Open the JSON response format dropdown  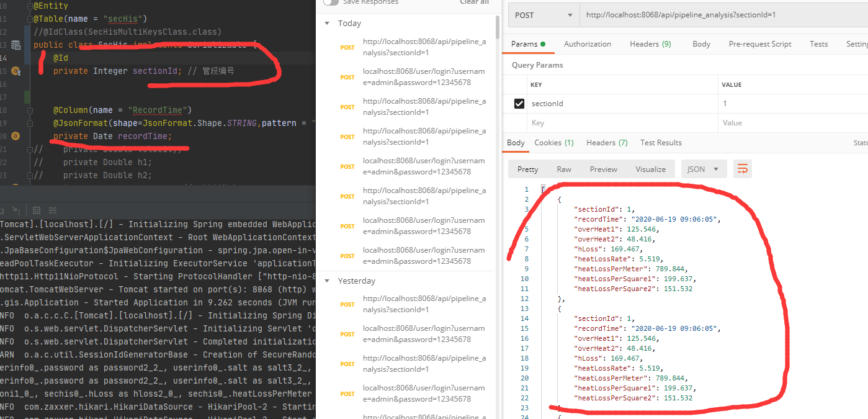(x=703, y=169)
